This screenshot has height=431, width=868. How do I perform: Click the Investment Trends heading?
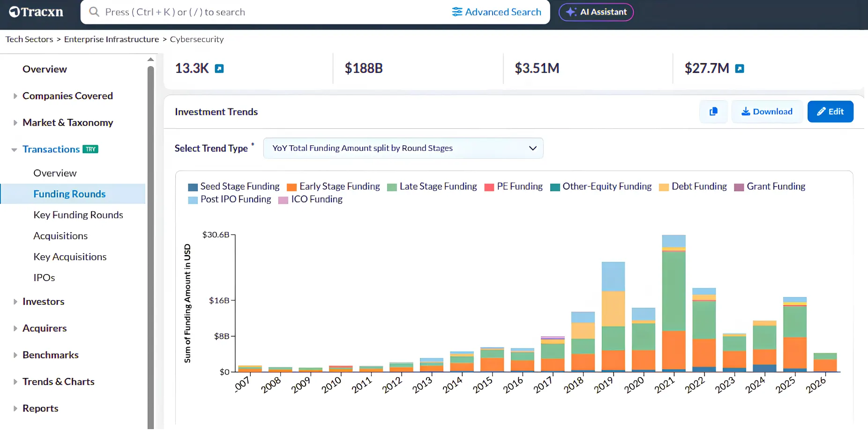pyautogui.click(x=216, y=112)
